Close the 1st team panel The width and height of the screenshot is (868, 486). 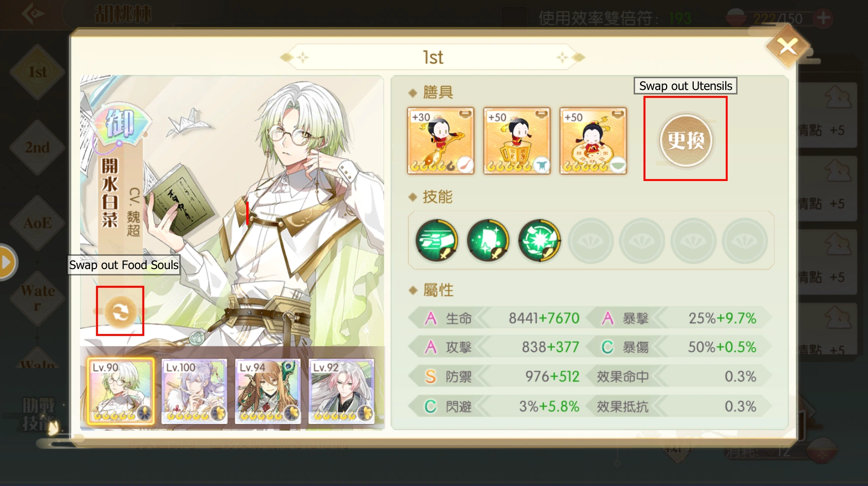click(x=788, y=47)
